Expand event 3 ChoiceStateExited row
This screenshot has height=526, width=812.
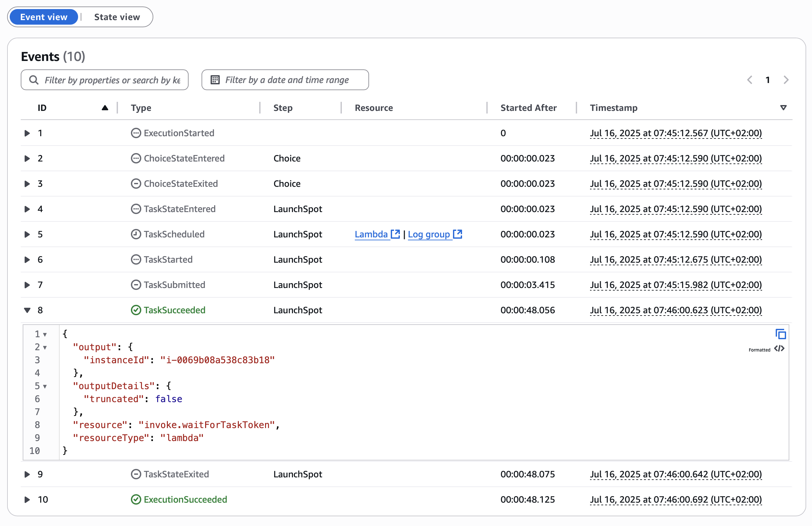(x=27, y=184)
